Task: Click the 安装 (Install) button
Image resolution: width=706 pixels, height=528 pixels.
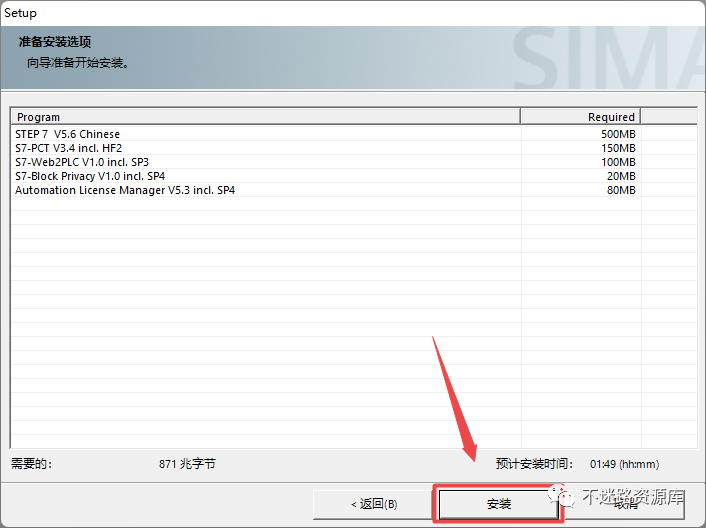Action: 498,504
